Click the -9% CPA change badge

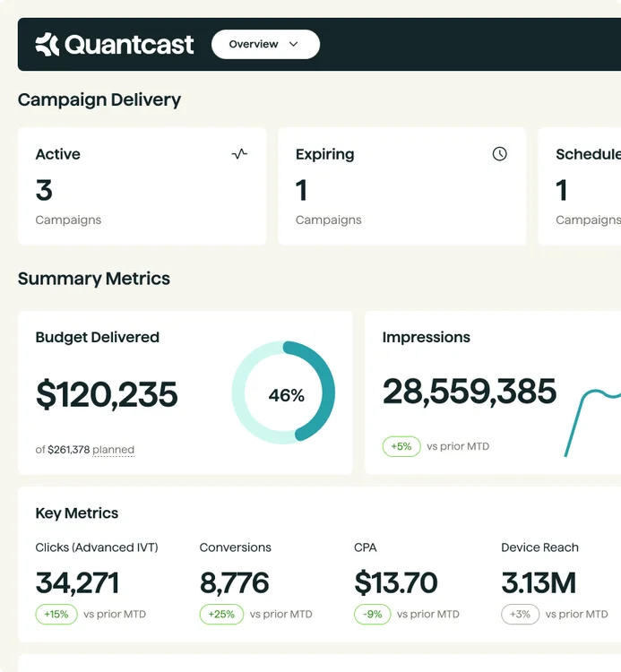[x=373, y=615]
